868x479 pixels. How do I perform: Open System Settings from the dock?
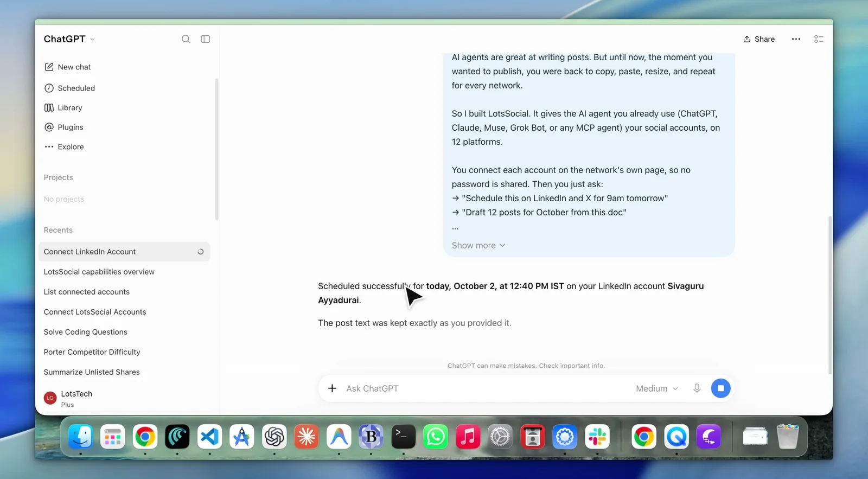point(500,437)
